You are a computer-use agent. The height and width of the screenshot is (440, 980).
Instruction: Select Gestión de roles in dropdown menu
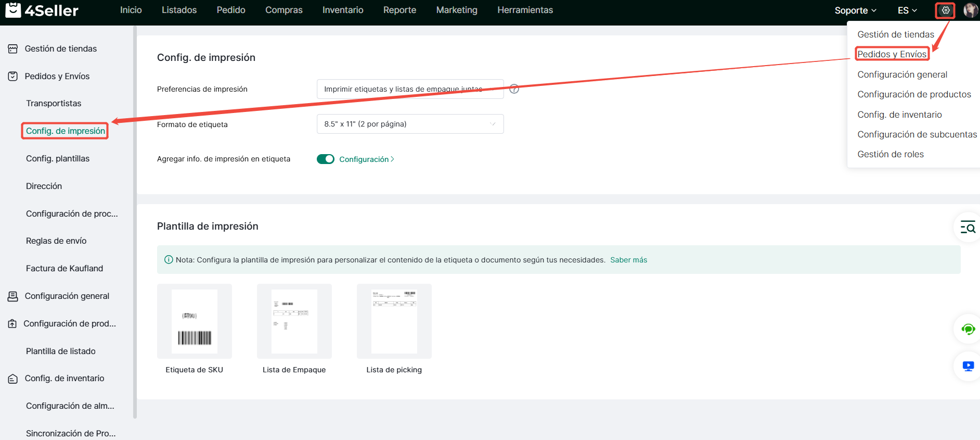point(891,154)
